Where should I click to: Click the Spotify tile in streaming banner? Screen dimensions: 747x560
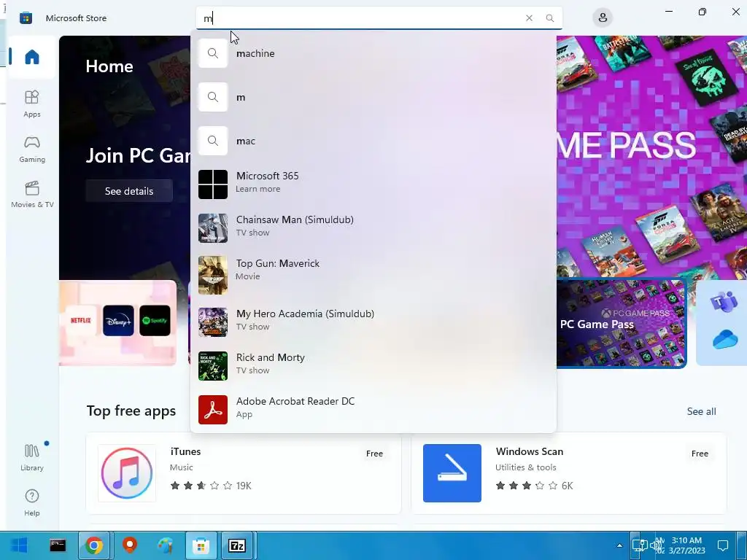click(155, 321)
